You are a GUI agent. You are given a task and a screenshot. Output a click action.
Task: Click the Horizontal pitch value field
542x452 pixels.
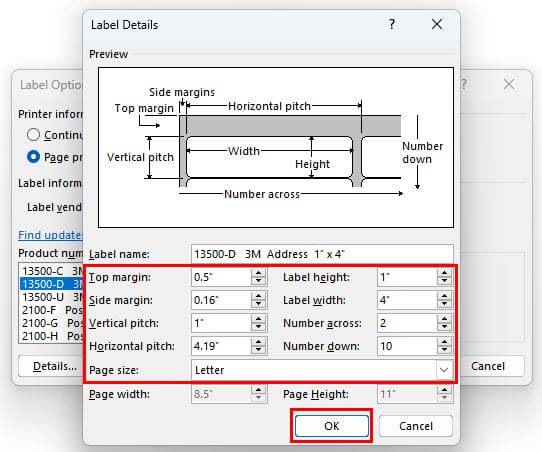coord(221,346)
